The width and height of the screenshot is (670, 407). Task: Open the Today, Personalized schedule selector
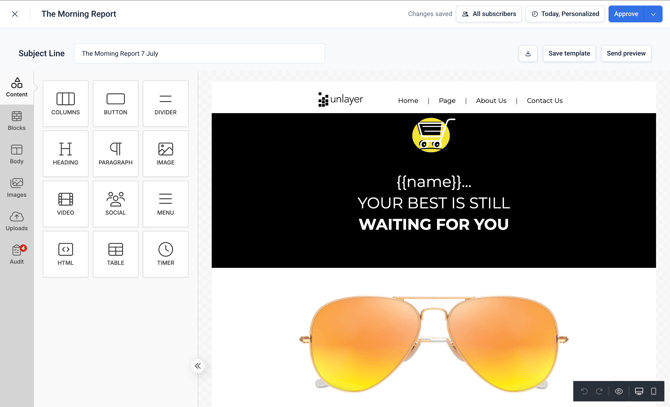pos(565,14)
